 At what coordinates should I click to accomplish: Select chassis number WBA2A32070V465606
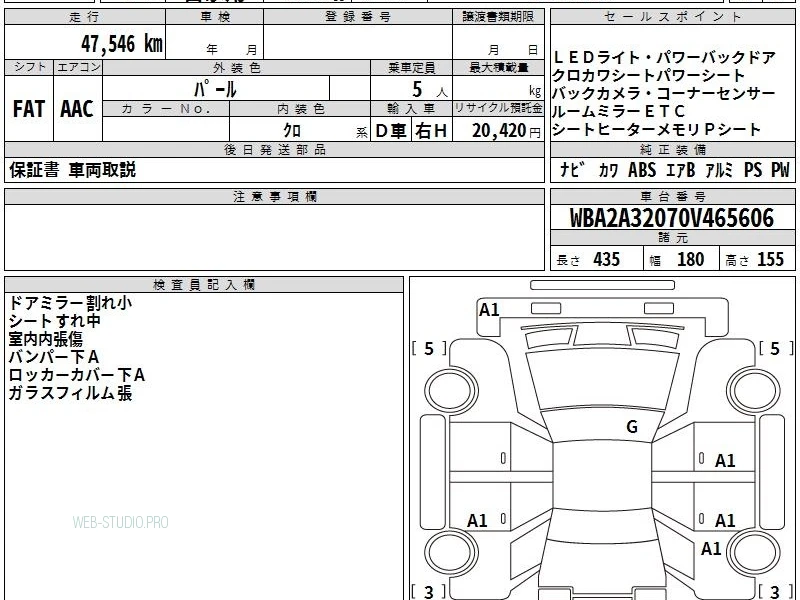(672, 218)
